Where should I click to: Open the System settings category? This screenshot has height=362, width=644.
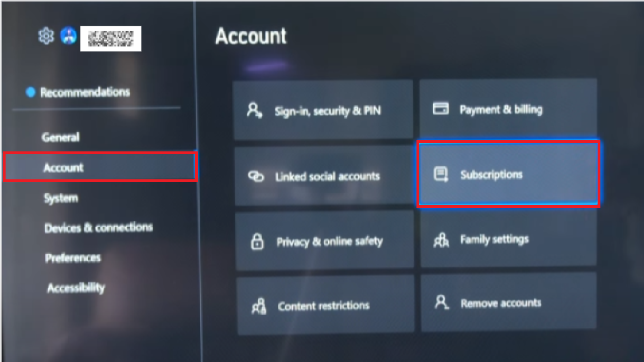tap(61, 198)
